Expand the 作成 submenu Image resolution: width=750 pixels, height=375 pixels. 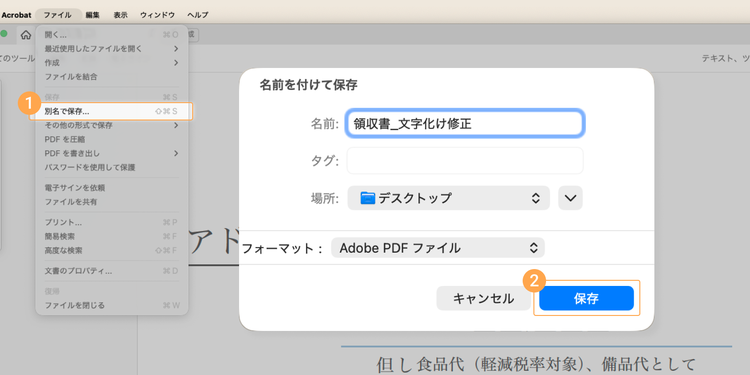112,63
